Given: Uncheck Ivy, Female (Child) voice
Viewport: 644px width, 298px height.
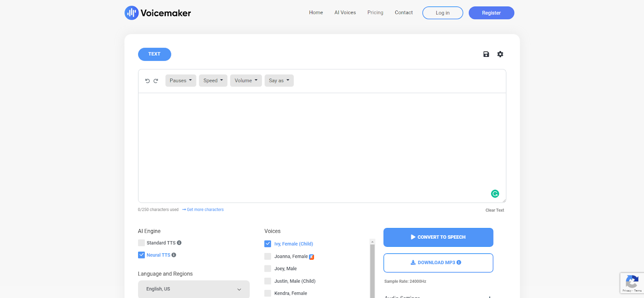Looking at the screenshot, I should [x=268, y=244].
